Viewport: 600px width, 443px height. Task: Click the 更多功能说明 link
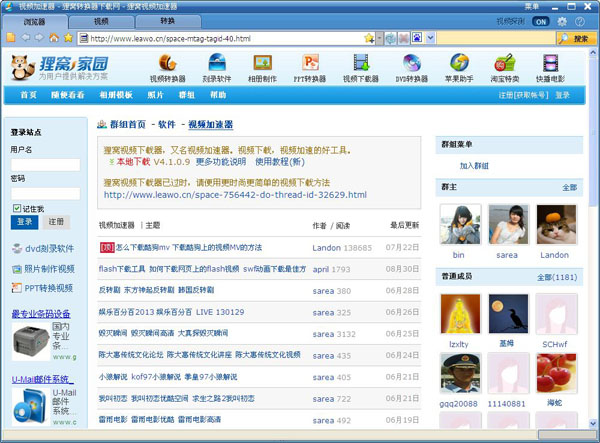pos(221,162)
